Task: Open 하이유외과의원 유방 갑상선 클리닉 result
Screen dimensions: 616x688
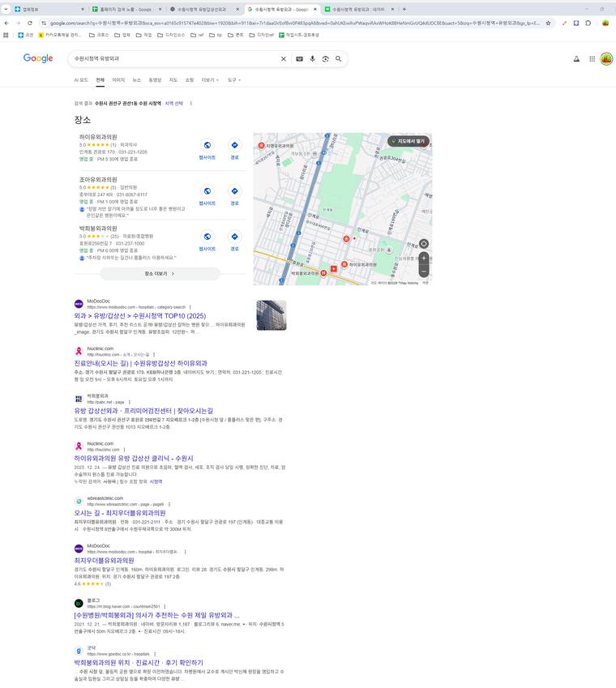Action: 134,458
